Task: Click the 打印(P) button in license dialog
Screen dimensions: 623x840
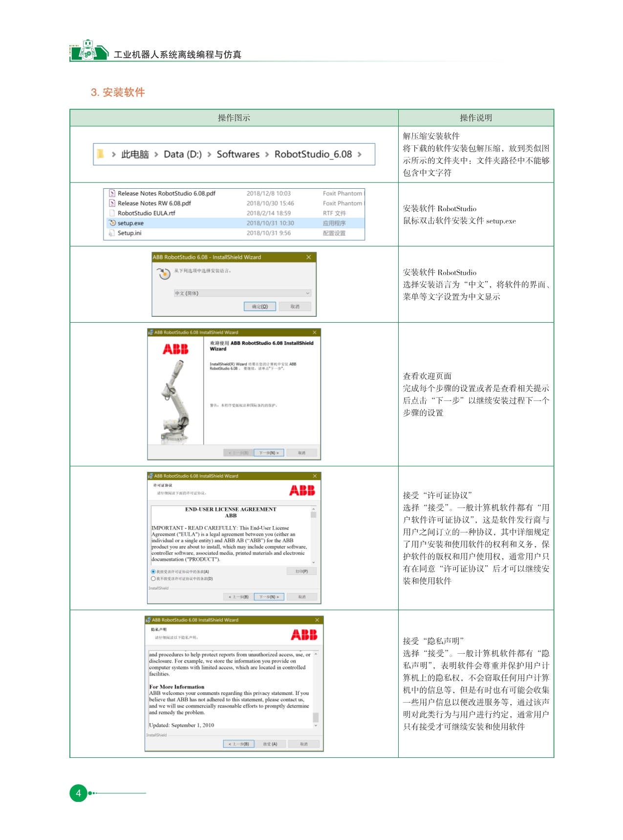Action: tap(301, 571)
